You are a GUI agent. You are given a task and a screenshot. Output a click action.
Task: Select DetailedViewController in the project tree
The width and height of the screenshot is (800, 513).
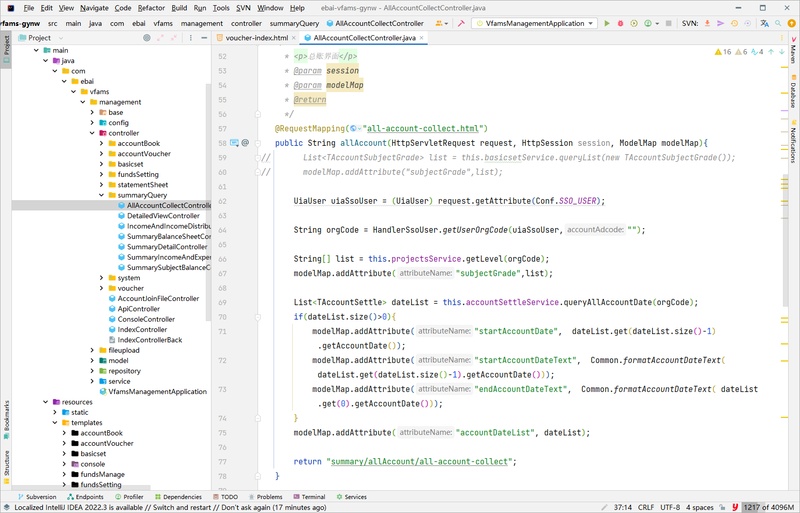(163, 216)
